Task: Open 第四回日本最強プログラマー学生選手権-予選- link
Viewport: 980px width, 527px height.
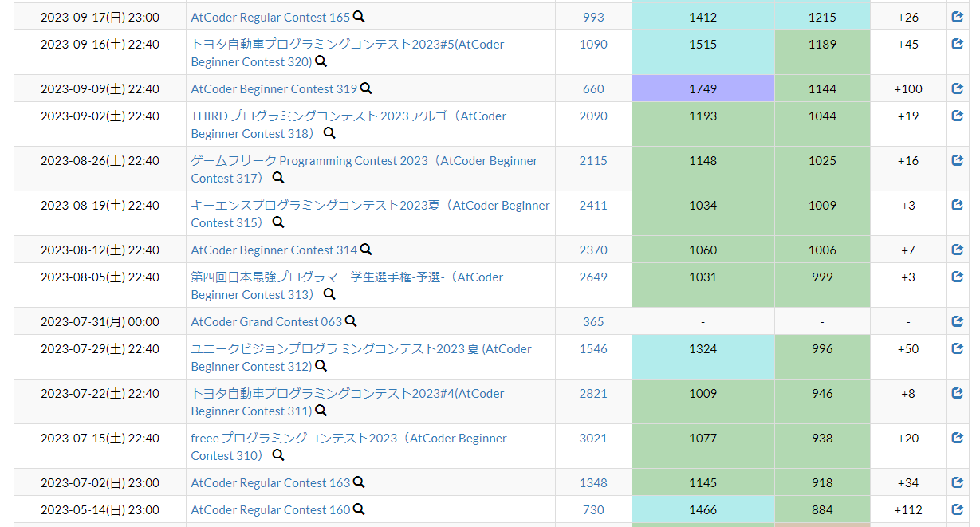Action: [347, 285]
